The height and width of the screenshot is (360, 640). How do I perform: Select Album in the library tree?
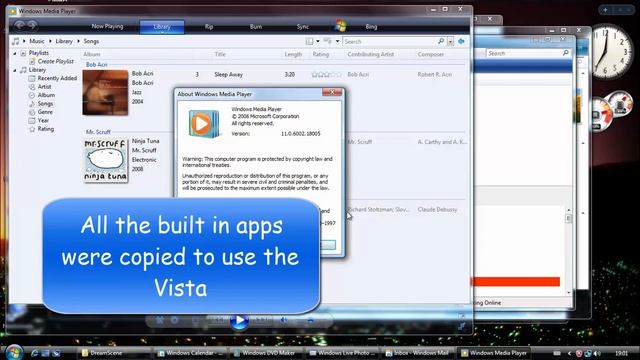point(46,95)
